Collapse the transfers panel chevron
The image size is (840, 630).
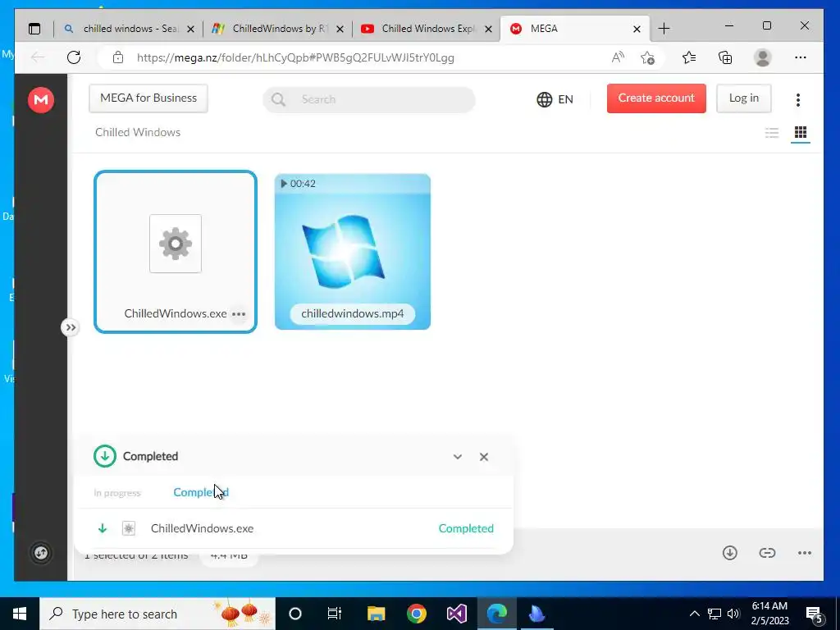click(x=458, y=457)
